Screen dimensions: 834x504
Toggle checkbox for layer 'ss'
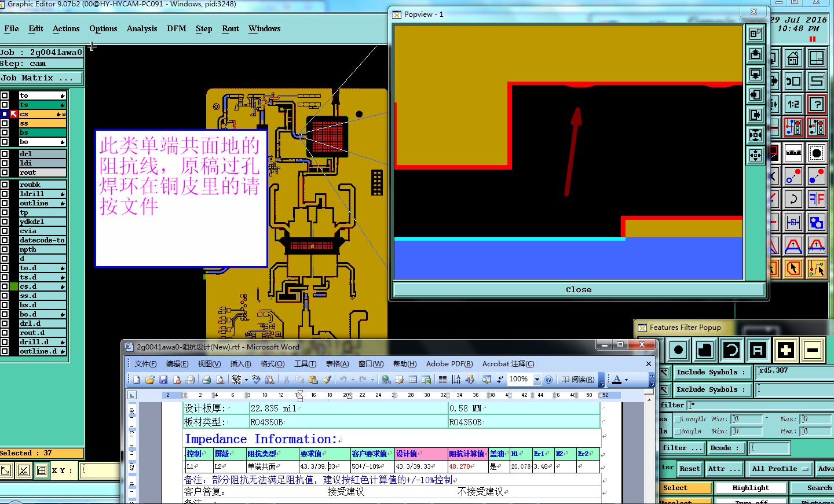5,123
